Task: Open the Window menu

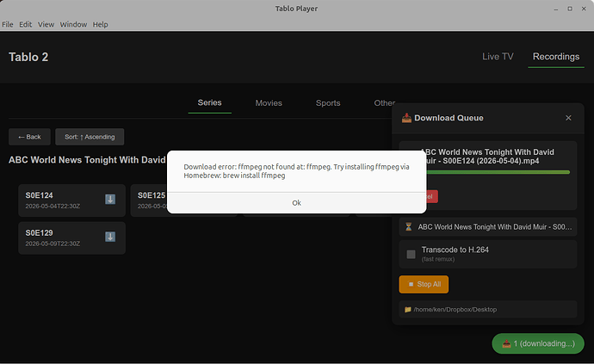Action: [x=73, y=24]
